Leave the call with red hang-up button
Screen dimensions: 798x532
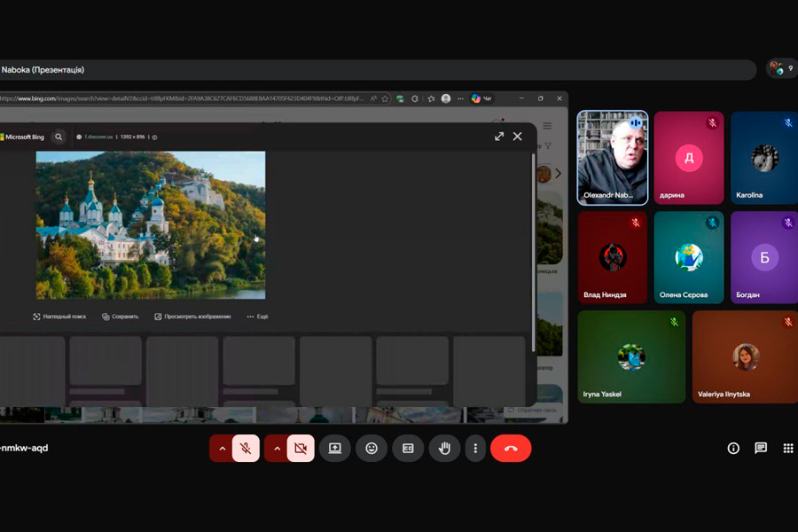click(x=511, y=449)
